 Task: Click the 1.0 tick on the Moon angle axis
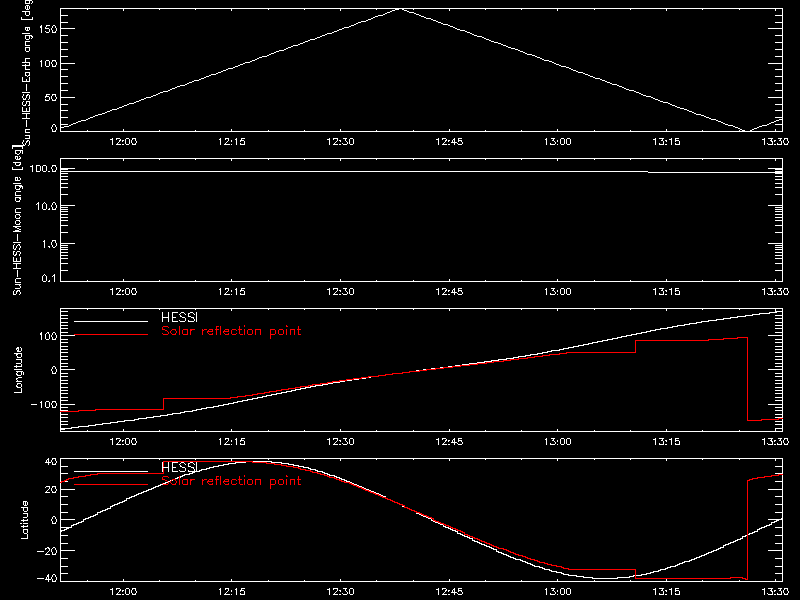[49, 244]
